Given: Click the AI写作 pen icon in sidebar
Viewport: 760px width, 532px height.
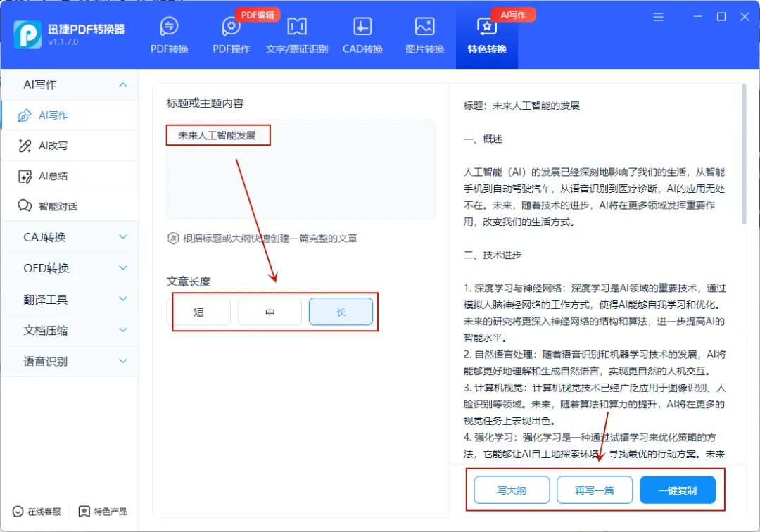Looking at the screenshot, I should 24,115.
